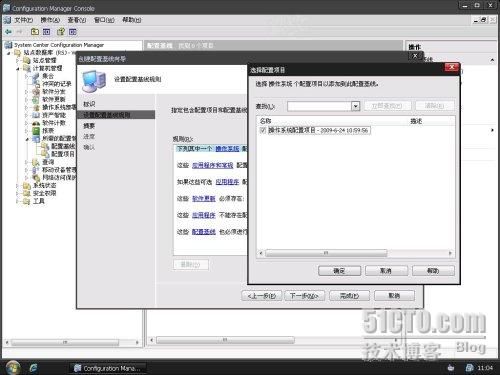Expand the 查询 tree node
This screenshot has height=375, width=500.
[x=27, y=162]
